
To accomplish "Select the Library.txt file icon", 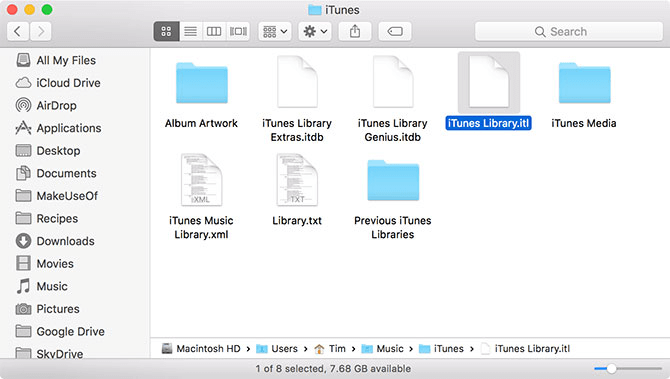I will tap(297, 179).
